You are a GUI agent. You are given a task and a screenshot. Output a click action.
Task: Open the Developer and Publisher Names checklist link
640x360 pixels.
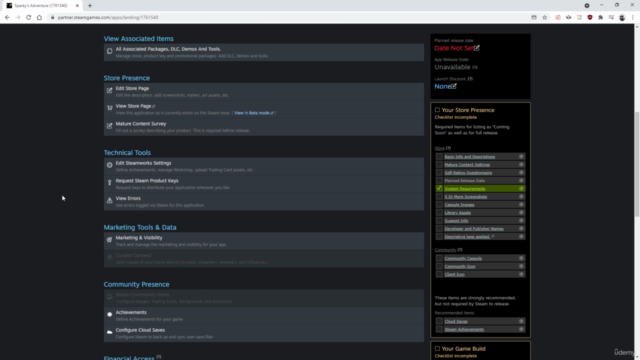point(474,229)
